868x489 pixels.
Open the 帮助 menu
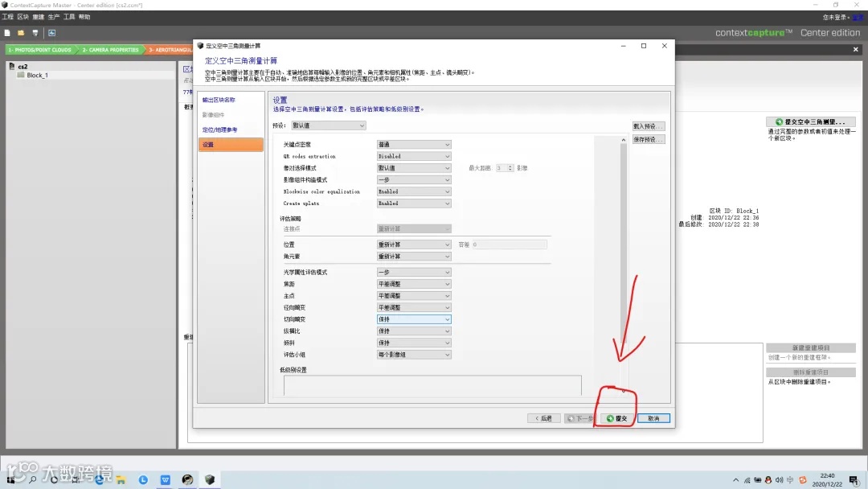click(x=84, y=17)
